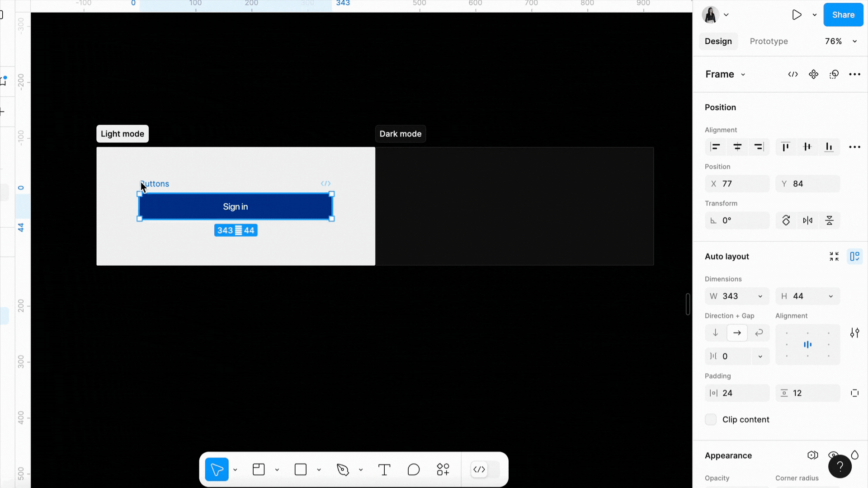This screenshot has height=488, width=868.
Task: Open the width 343 dropdown
Action: tap(760, 296)
